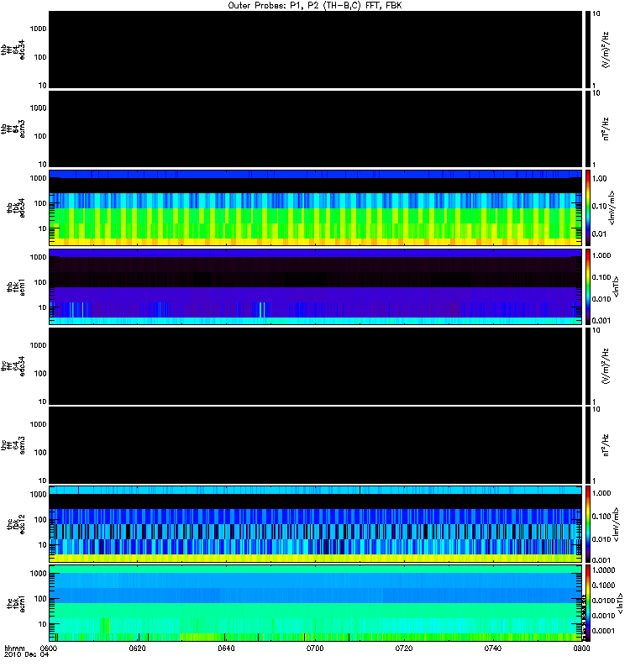The width and height of the screenshot is (630, 672).
Task: Click the '1000' y-axis tick of thb fff scm3
Action: click(x=38, y=108)
